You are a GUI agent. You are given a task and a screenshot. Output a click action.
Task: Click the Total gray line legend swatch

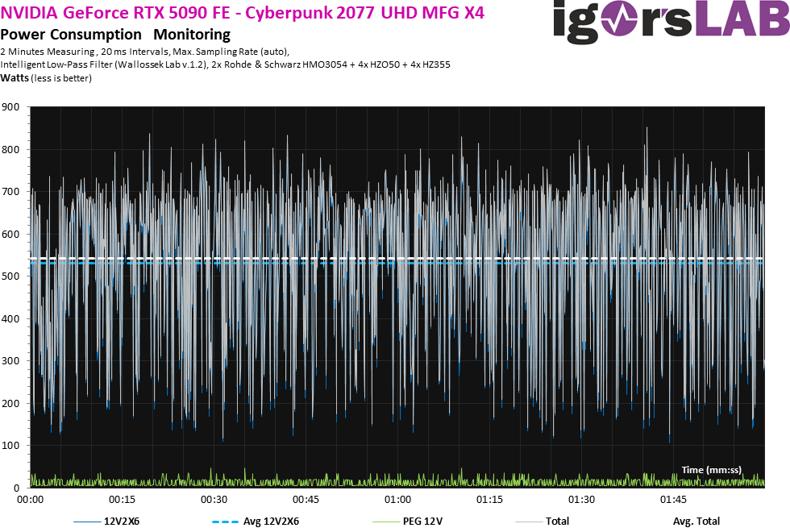click(x=529, y=522)
